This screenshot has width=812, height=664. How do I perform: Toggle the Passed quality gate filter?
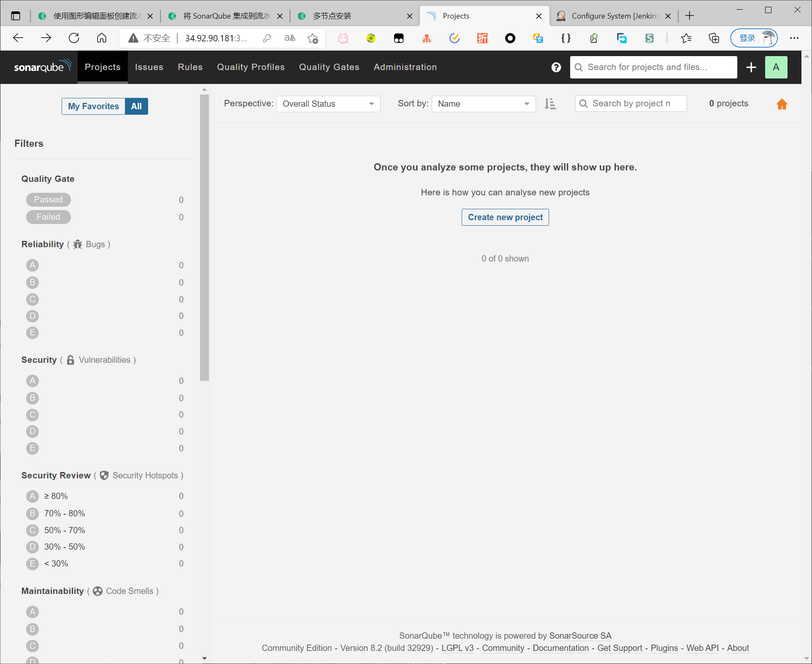pyautogui.click(x=48, y=200)
